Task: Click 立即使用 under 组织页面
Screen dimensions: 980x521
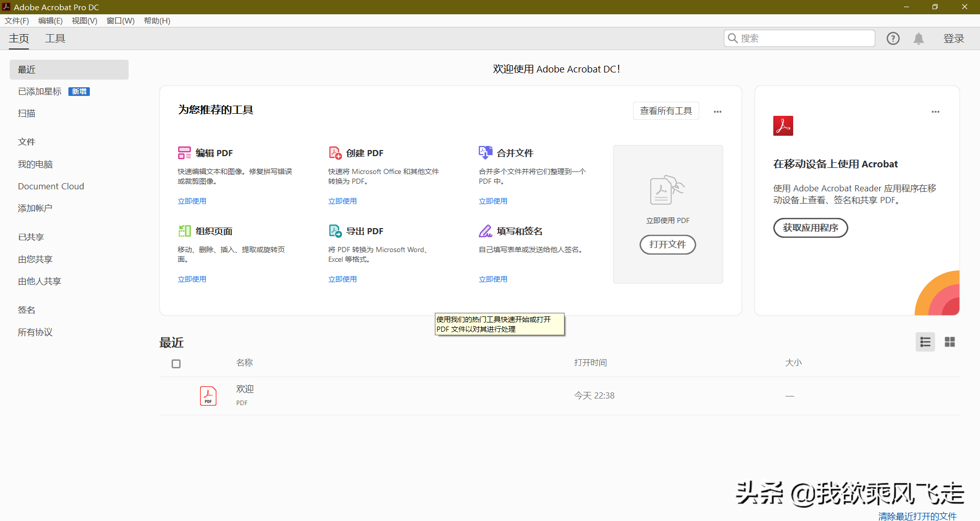Action: [192, 279]
